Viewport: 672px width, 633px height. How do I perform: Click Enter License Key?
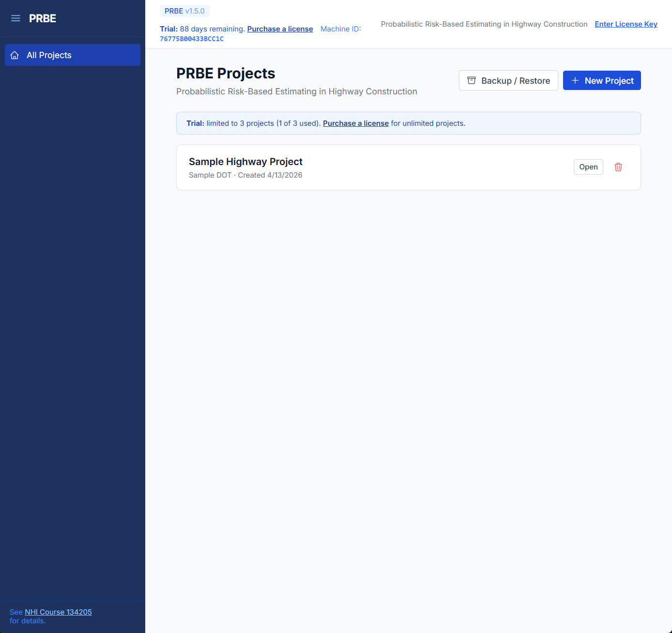(x=626, y=24)
